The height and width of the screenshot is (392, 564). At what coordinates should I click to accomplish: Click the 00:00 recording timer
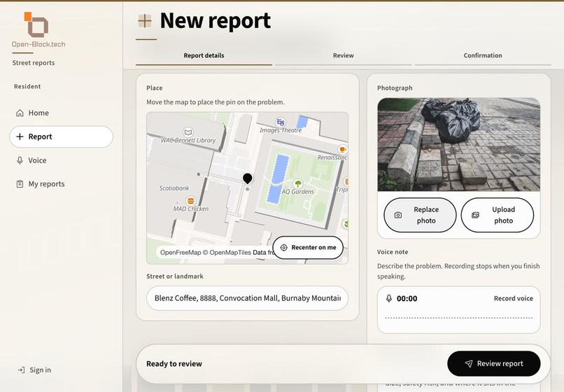point(407,299)
